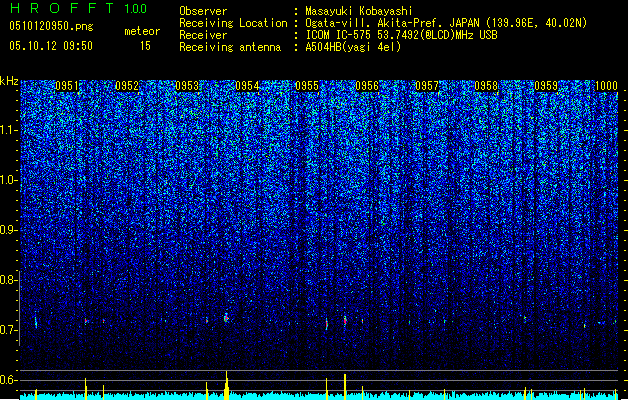Select the Ogata-vill. Akita-Pref. JAPAN location text
Screen dimensions: 629x400
446,23
